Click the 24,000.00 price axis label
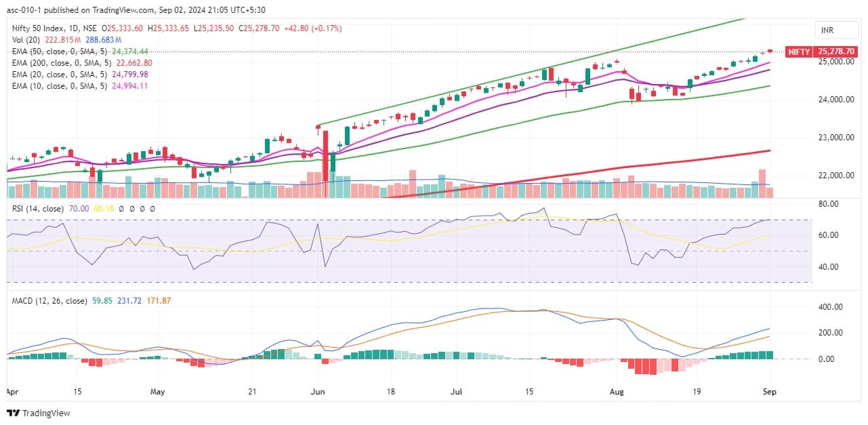 (835, 100)
